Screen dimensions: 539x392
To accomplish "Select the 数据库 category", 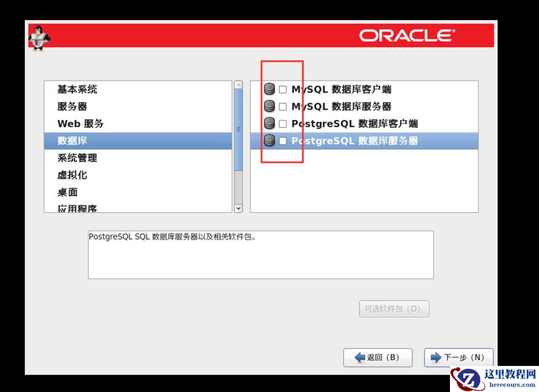I will click(138, 141).
